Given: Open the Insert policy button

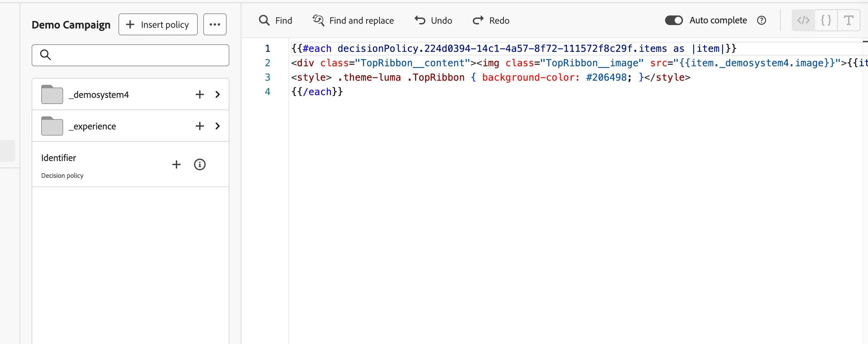Looking at the screenshot, I should pyautogui.click(x=158, y=24).
